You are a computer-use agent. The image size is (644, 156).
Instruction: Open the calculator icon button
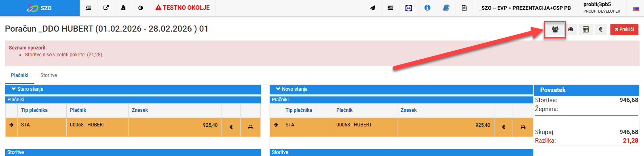586,30
